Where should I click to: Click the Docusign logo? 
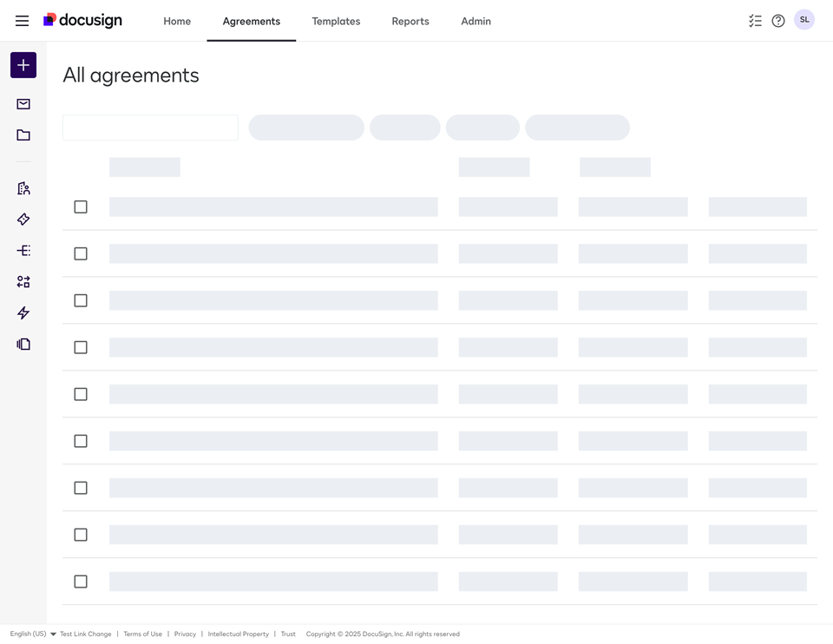pyautogui.click(x=82, y=20)
